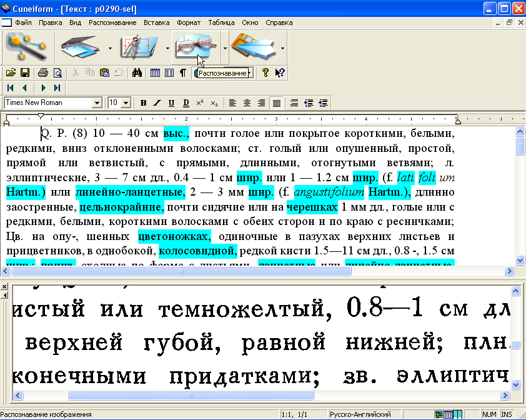Click the horizontal scrollbar of the image pane
This screenshot has width=526, height=420.
[191, 395]
